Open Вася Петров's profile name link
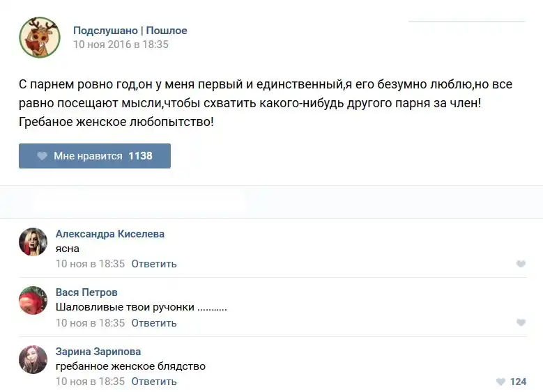Image resolution: width=543 pixels, height=392 pixels. [x=86, y=292]
